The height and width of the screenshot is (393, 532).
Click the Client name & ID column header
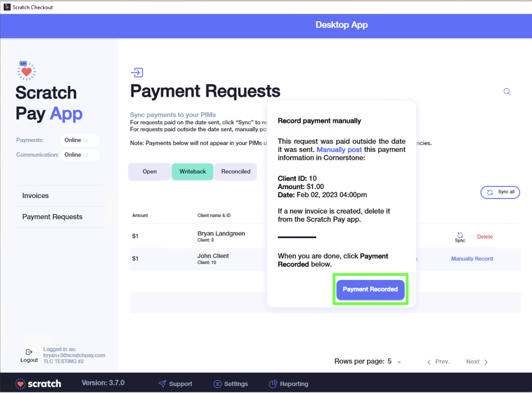pos(214,215)
